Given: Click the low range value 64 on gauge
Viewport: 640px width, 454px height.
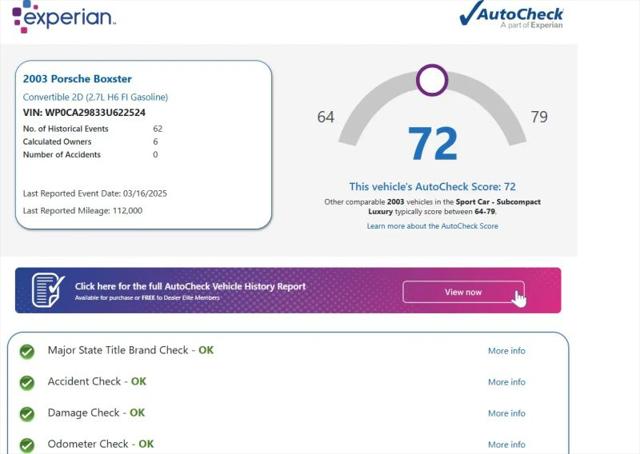Looking at the screenshot, I should coord(326,117).
